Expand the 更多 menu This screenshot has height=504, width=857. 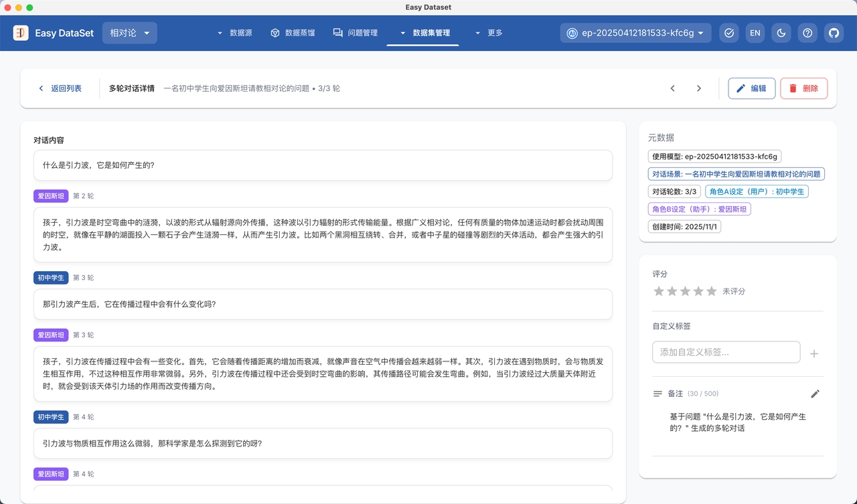click(x=489, y=33)
